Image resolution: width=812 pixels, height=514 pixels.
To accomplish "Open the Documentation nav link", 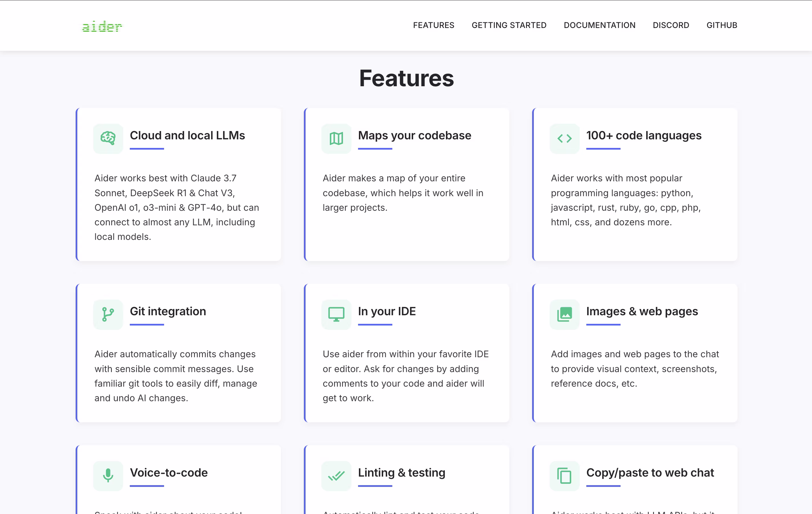I will (599, 25).
